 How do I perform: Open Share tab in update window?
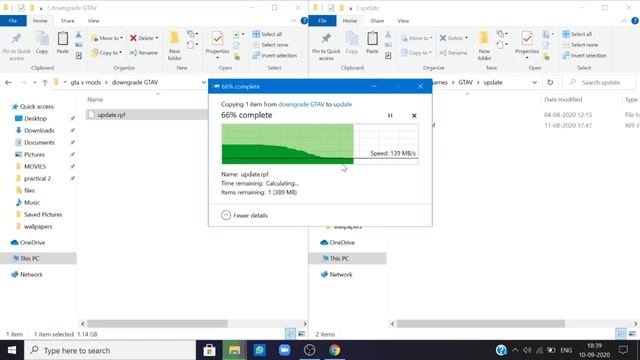click(377, 21)
